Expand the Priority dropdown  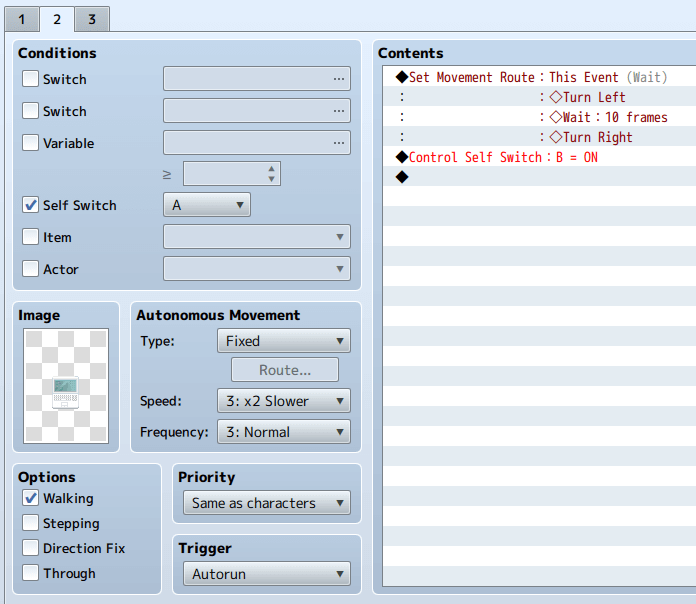click(x=266, y=503)
